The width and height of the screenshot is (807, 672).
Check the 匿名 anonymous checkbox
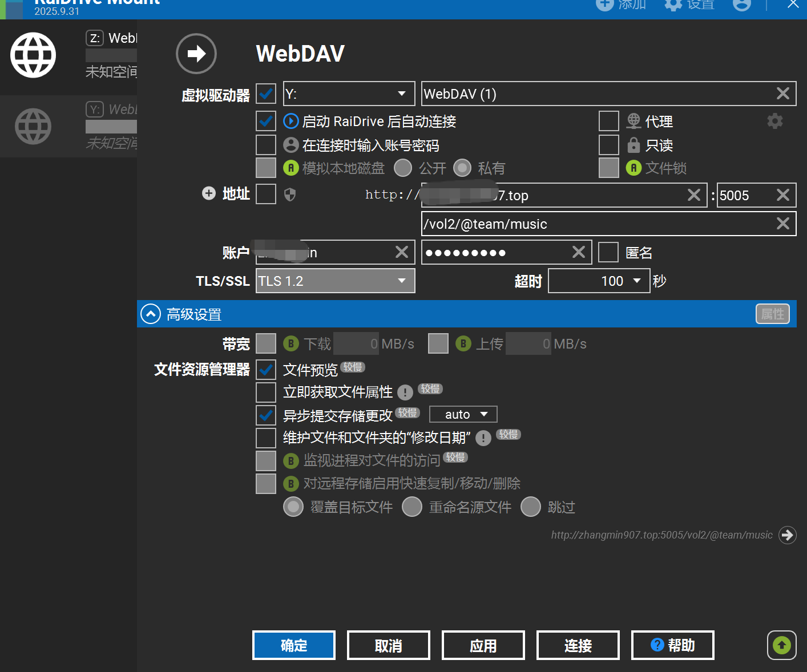click(x=608, y=252)
